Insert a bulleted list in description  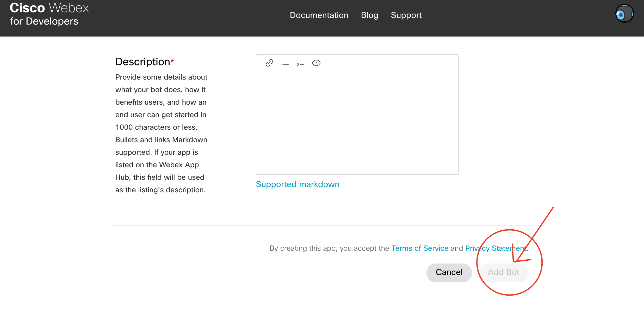[x=285, y=63]
